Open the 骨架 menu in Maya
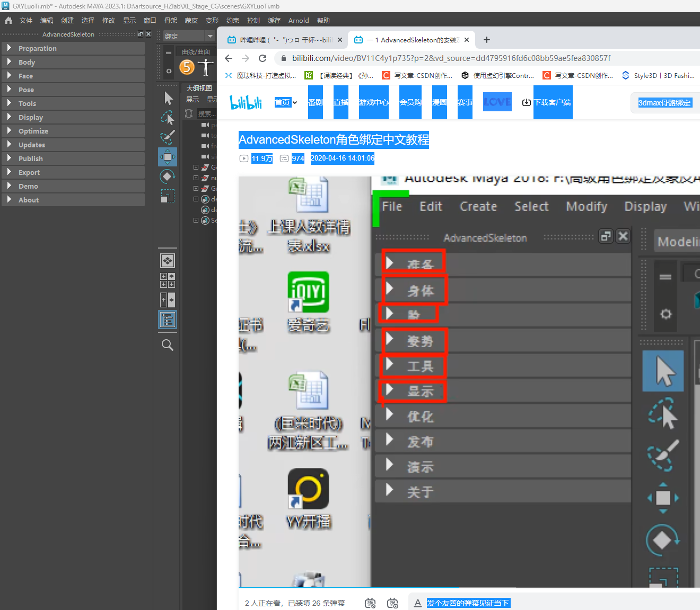Viewport: 700px width, 610px height. pyautogui.click(x=171, y=20)
